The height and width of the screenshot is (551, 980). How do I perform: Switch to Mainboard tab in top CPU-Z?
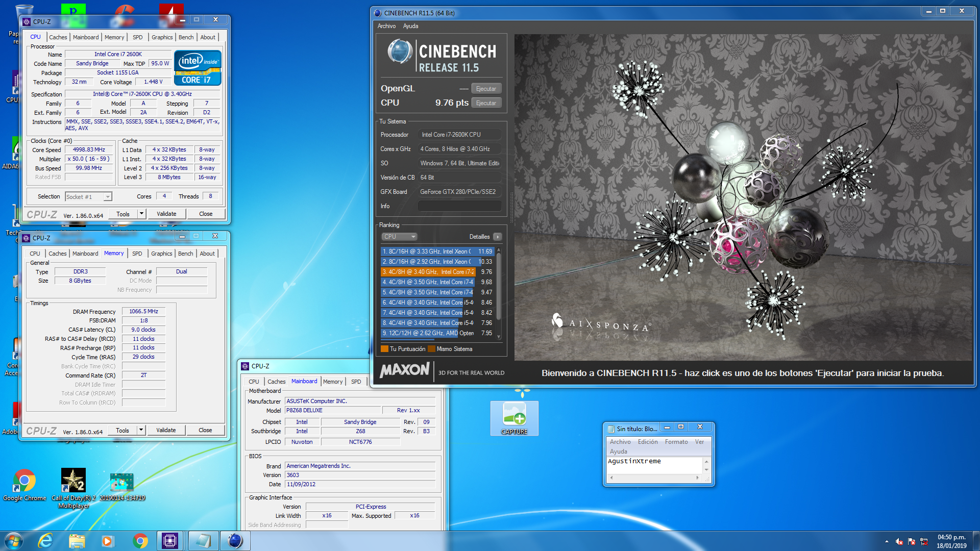tap(86, 37)
